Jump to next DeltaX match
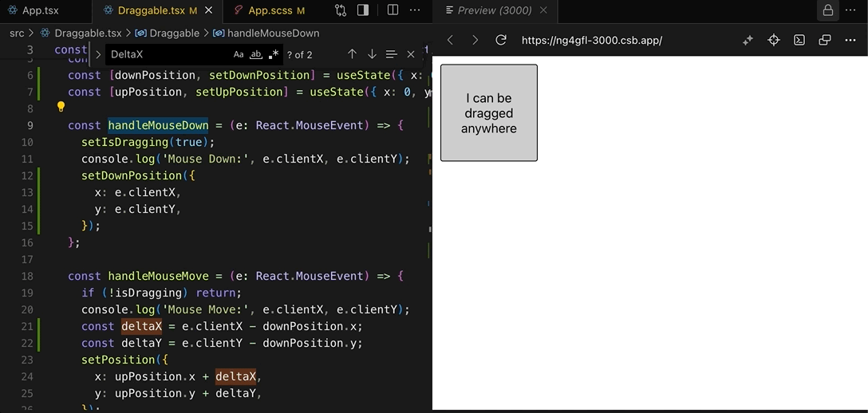The image size is (868, 413). pos(372,54)
